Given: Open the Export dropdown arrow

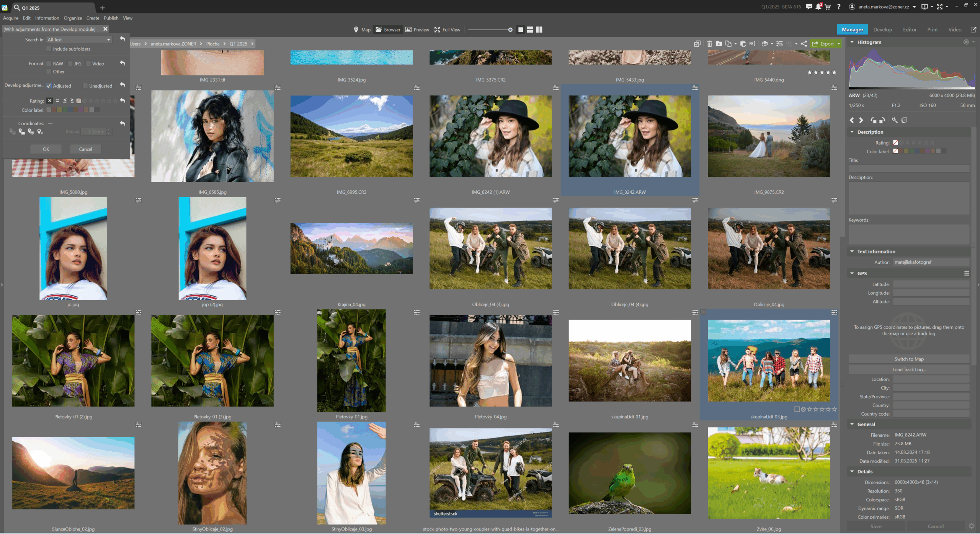Looking at the screenshot, I should coord(838,44).
